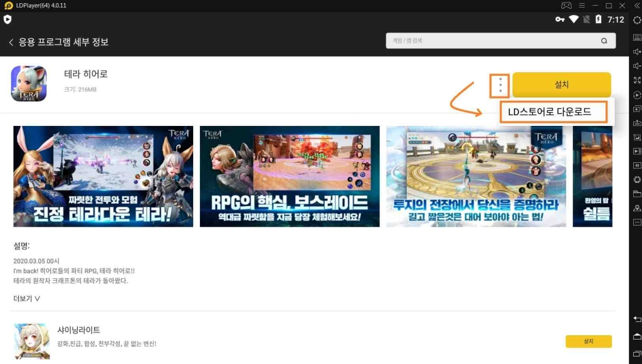Screen dimensions: 642x364
Task: Open the RPG의 핵심, 보스레이드 screenshot
Action: coord(290,176)
